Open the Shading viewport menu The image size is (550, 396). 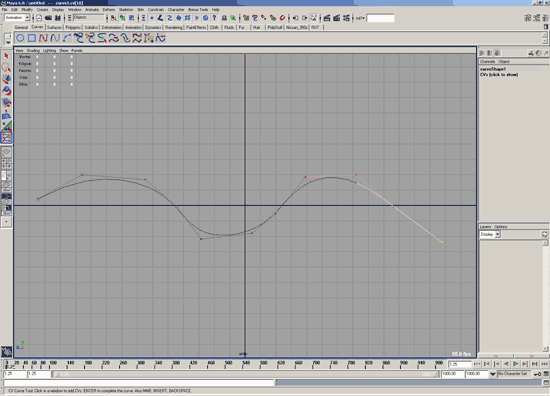33,51
